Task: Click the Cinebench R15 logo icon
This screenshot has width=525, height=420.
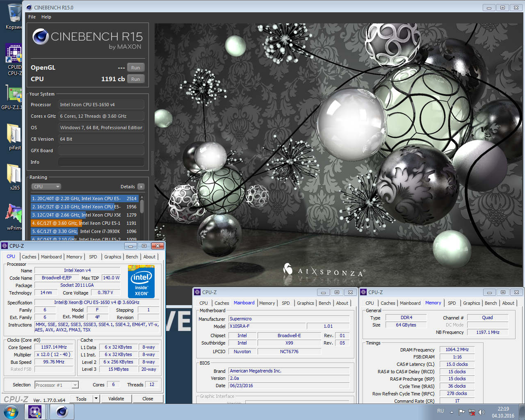Action: click(41, 37)
